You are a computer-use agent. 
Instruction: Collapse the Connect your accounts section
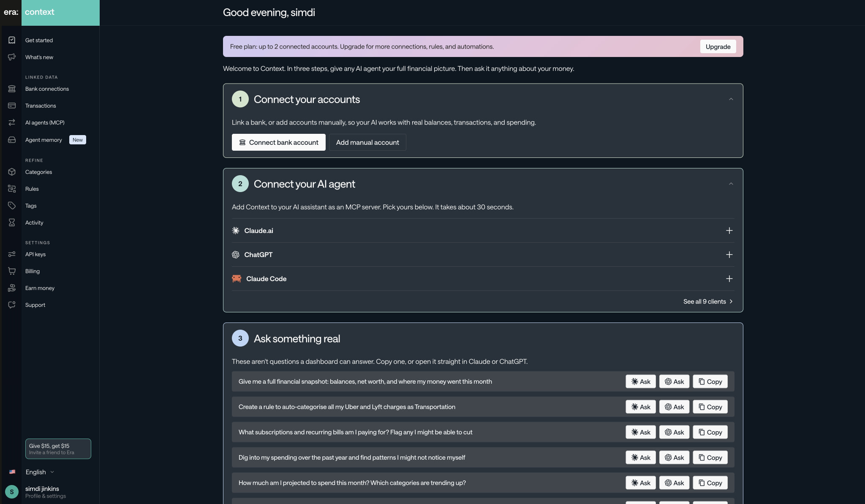coord(731,99)
